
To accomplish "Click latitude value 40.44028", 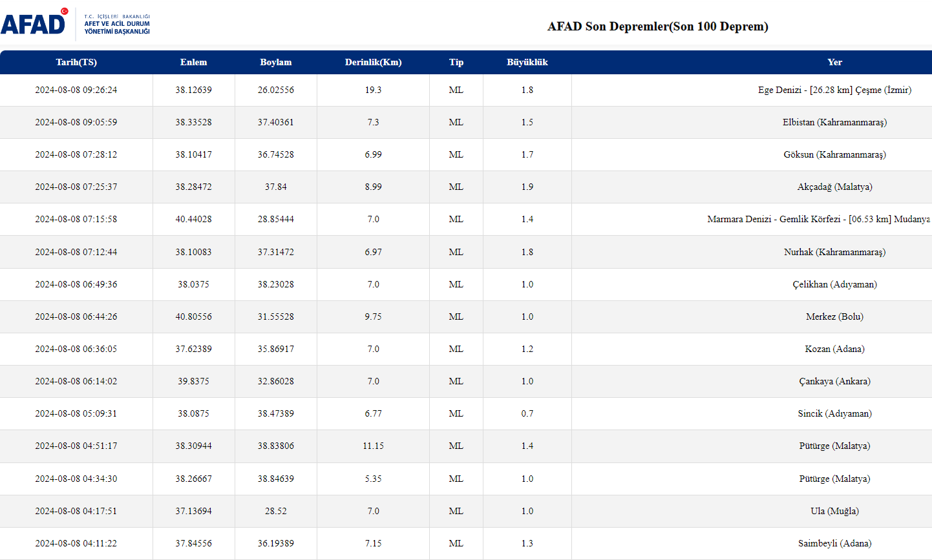I will [194, 220].
